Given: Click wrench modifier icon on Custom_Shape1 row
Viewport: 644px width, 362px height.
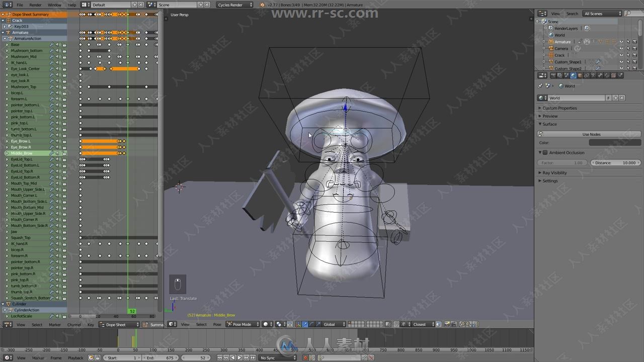Looking at the screenshot, I should point(598,62).
